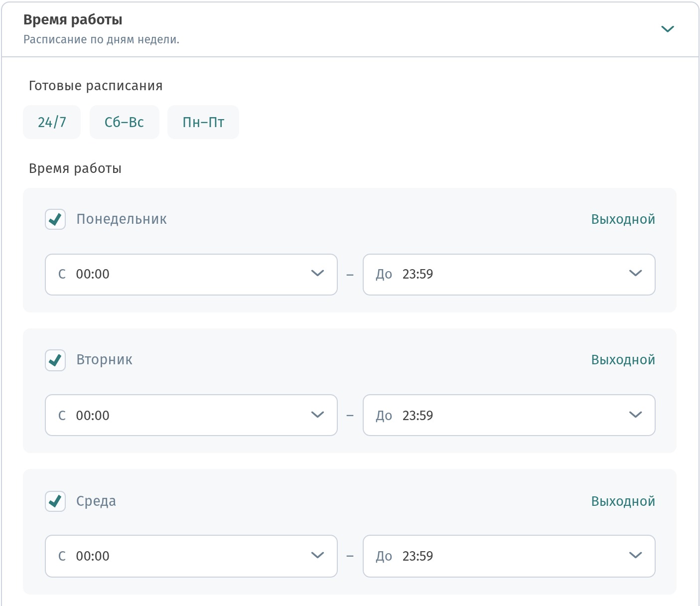Apply the 24/7 preset schedule

click(52, 122)
